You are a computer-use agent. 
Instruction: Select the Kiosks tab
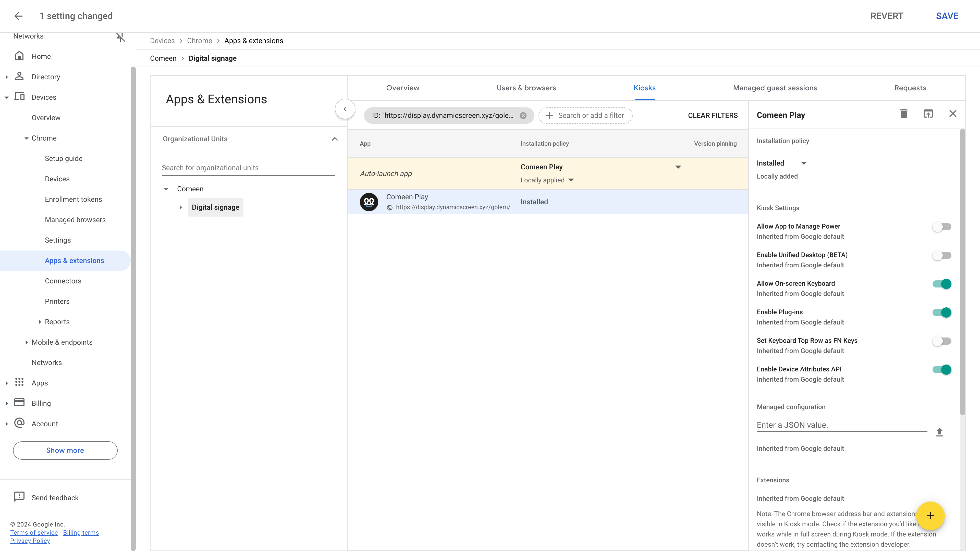[x=644, y=88]
